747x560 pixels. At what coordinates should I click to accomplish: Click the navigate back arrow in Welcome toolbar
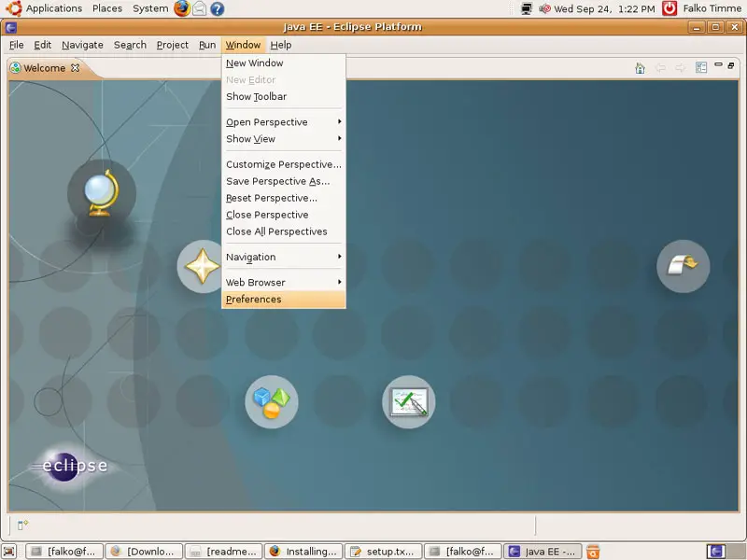tap(660, 68)
